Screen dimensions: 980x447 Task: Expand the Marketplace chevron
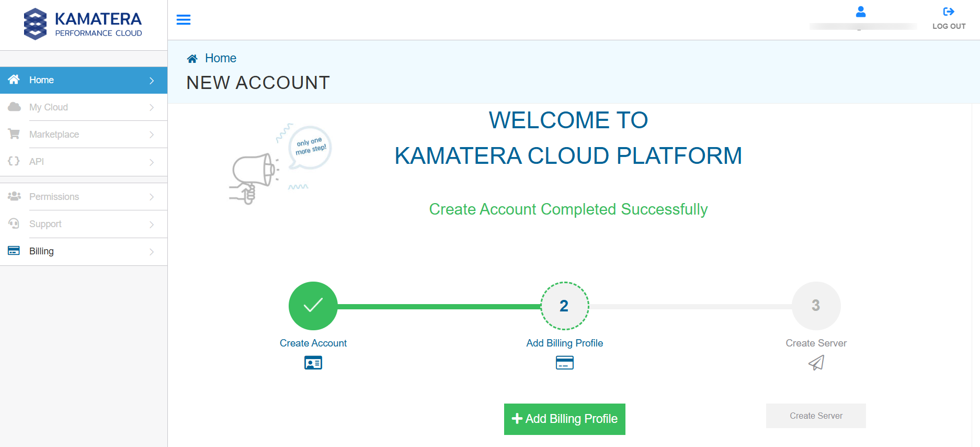[x=152, y=135]
